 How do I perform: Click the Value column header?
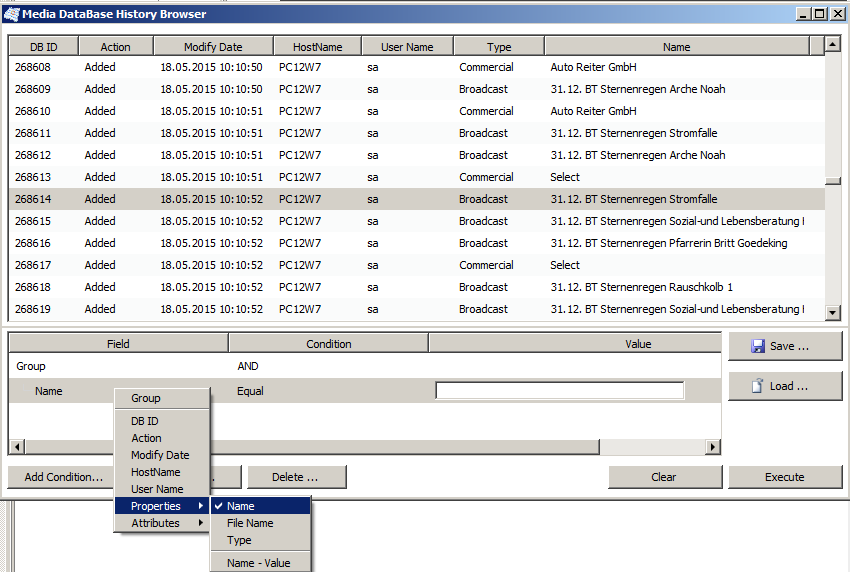(x=575, y=344)
